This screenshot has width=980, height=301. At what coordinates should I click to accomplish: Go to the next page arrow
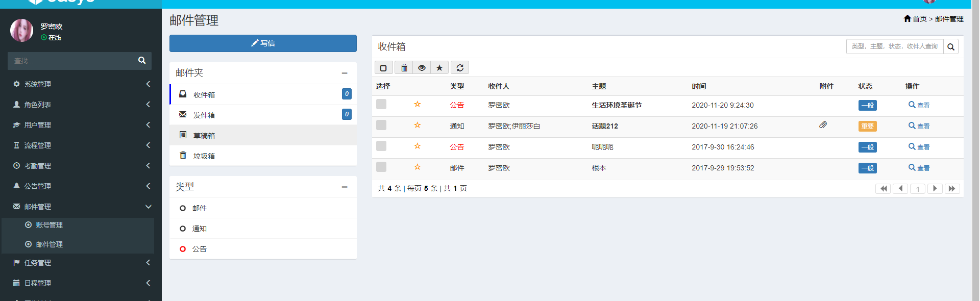point(935,189)
